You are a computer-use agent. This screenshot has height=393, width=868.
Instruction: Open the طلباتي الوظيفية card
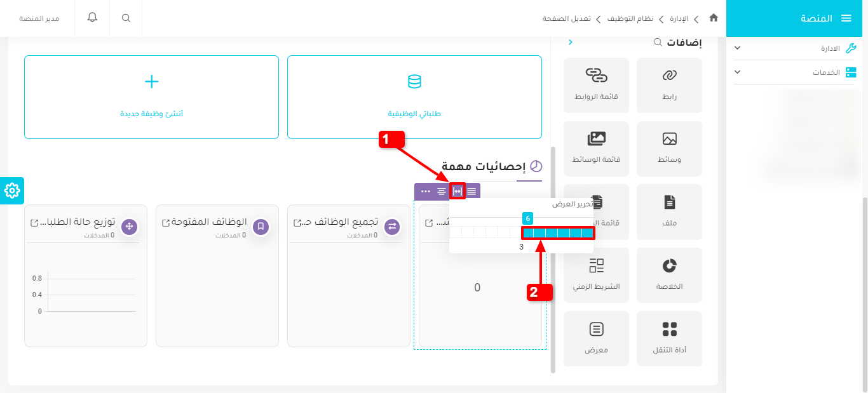[414, 97]
